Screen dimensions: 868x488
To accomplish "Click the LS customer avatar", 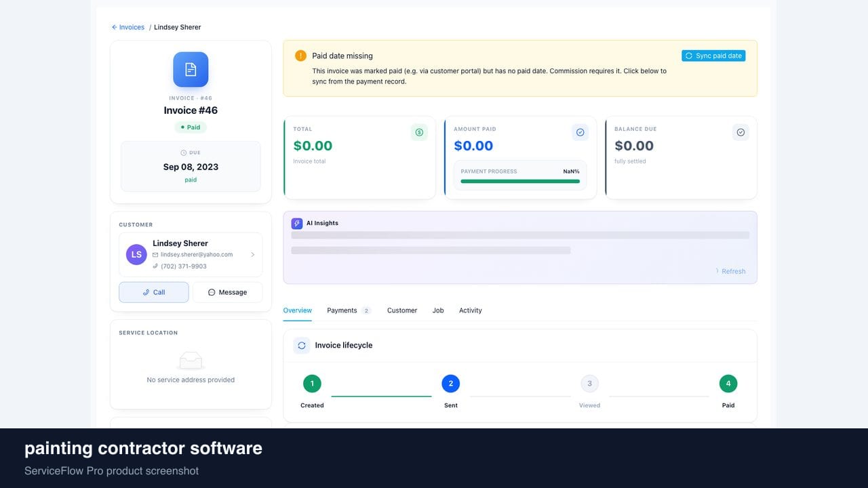I will pos(136,254).
